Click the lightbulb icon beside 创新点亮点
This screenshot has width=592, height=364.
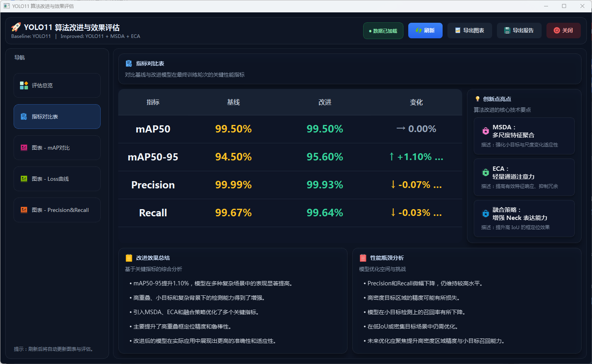point(477,99)
